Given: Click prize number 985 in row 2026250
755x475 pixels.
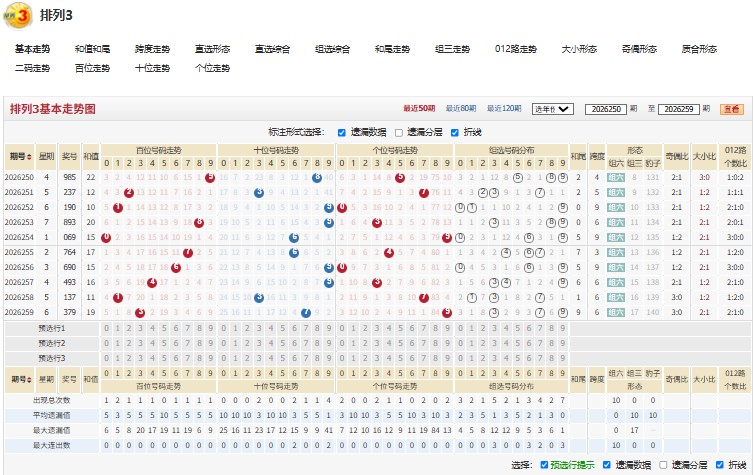Looking at the screenshot, I should pos(70,177).
